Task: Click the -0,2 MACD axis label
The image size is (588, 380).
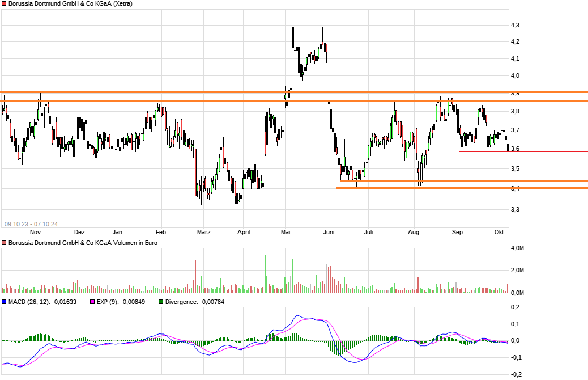Action: click(516, 374)
